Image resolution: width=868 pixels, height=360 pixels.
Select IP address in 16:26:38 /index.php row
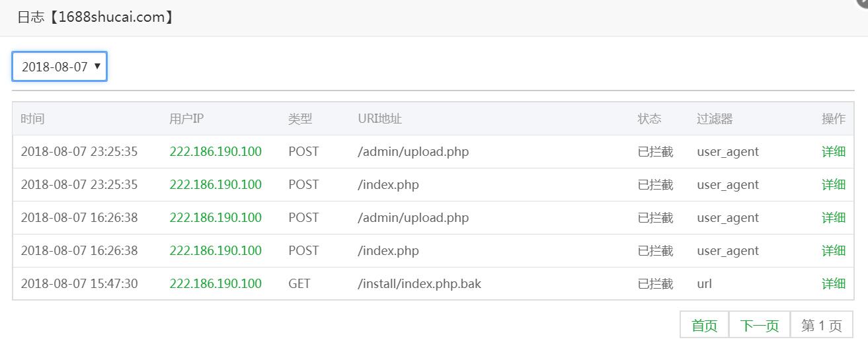pos(216,250)
